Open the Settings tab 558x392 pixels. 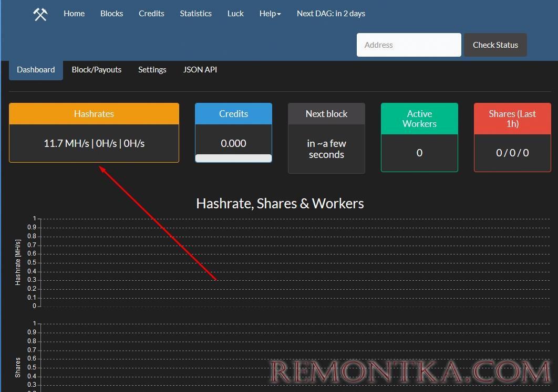tap(152, 70)
